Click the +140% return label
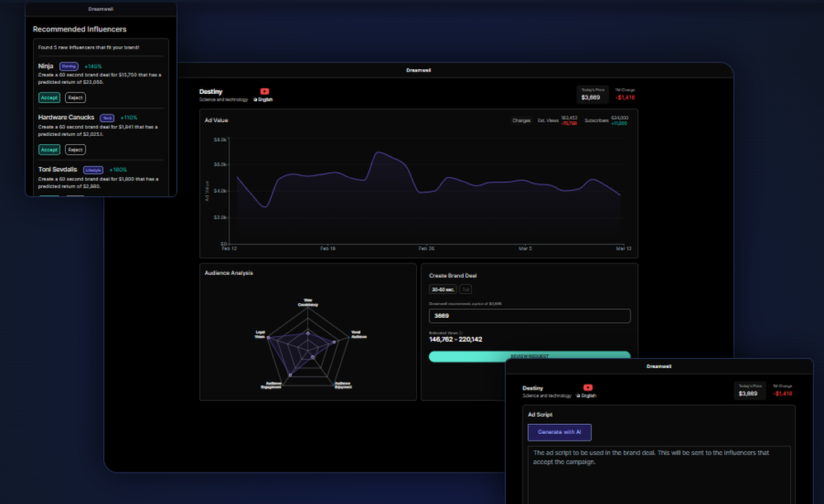 (x=93, y=67)
